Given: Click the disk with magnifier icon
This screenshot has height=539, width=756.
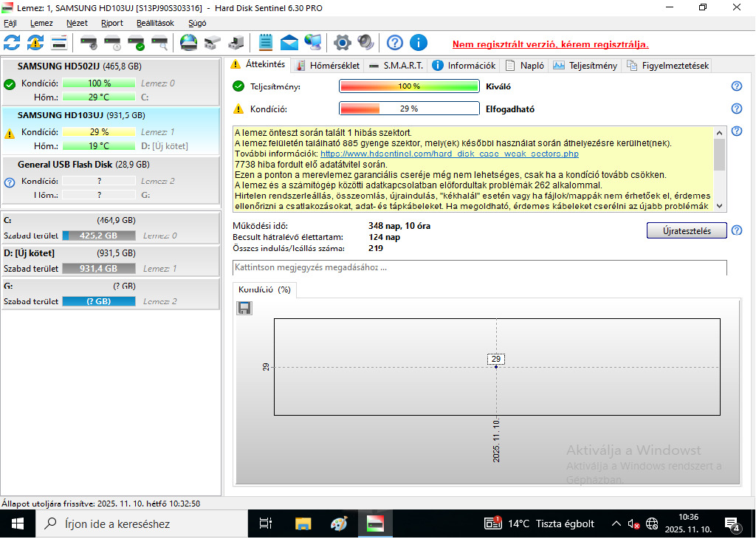Looking at the screenshot, I should coord(159,43).
